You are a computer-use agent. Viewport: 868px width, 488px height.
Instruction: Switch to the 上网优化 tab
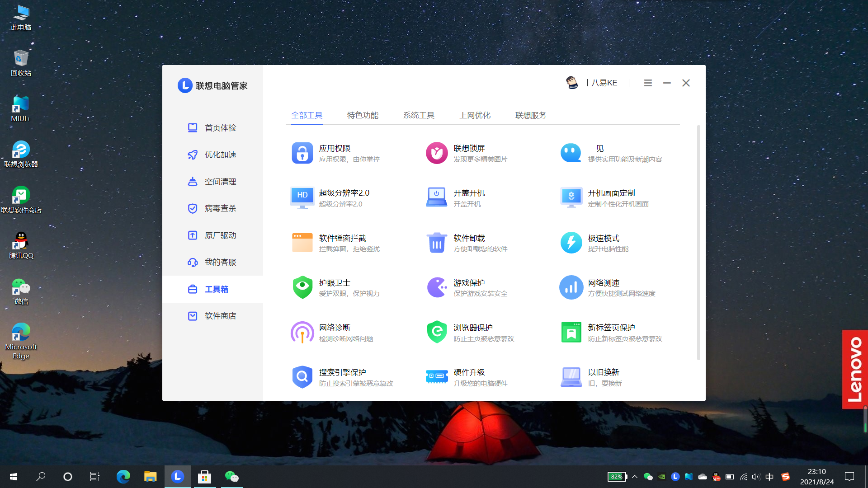(475, 115)
